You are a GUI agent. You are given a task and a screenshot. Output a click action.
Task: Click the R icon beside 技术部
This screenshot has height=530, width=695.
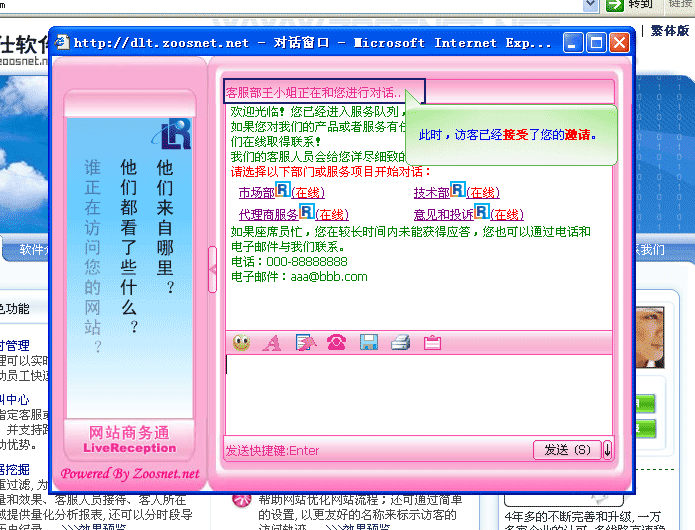458,189
